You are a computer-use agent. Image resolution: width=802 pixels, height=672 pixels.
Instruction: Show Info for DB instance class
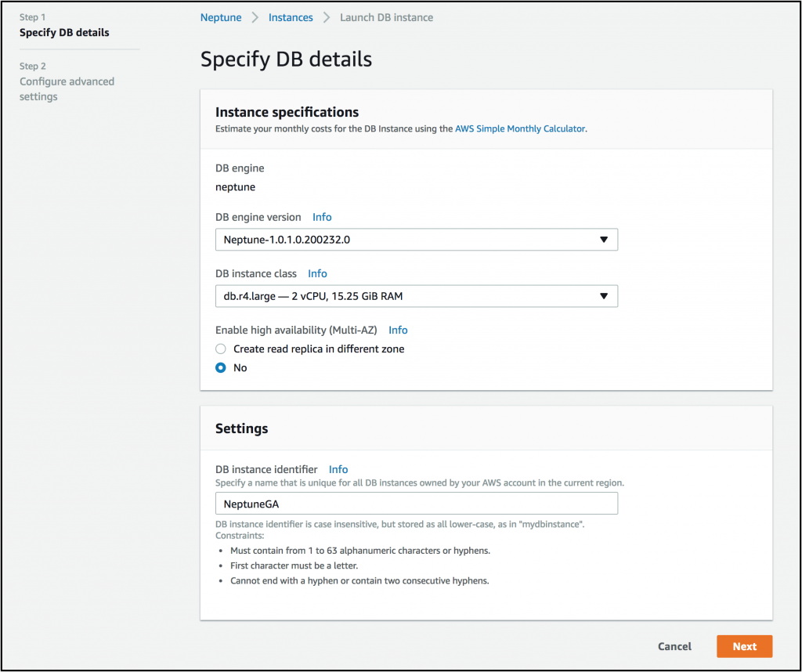tap(317, 273)
